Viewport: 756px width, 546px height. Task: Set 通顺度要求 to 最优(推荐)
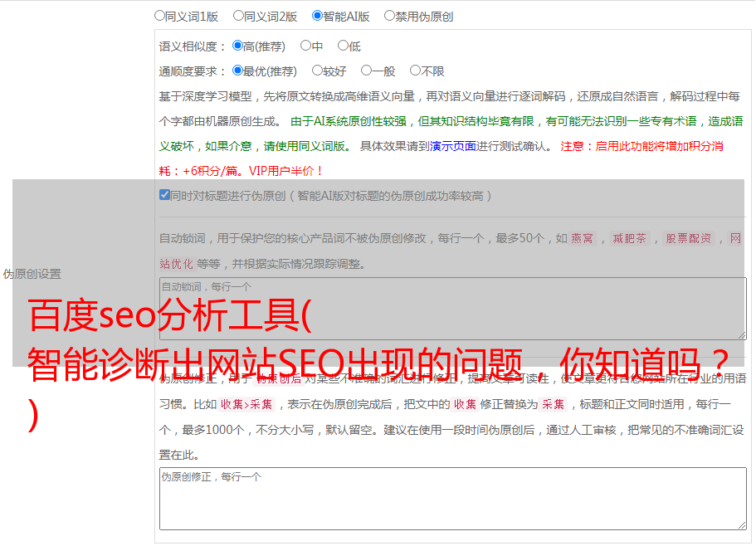pos(237,71)
